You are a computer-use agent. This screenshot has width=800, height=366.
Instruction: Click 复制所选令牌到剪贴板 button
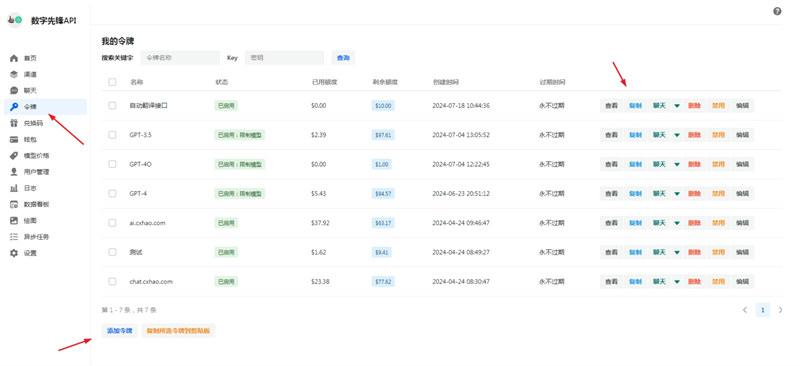178,331
